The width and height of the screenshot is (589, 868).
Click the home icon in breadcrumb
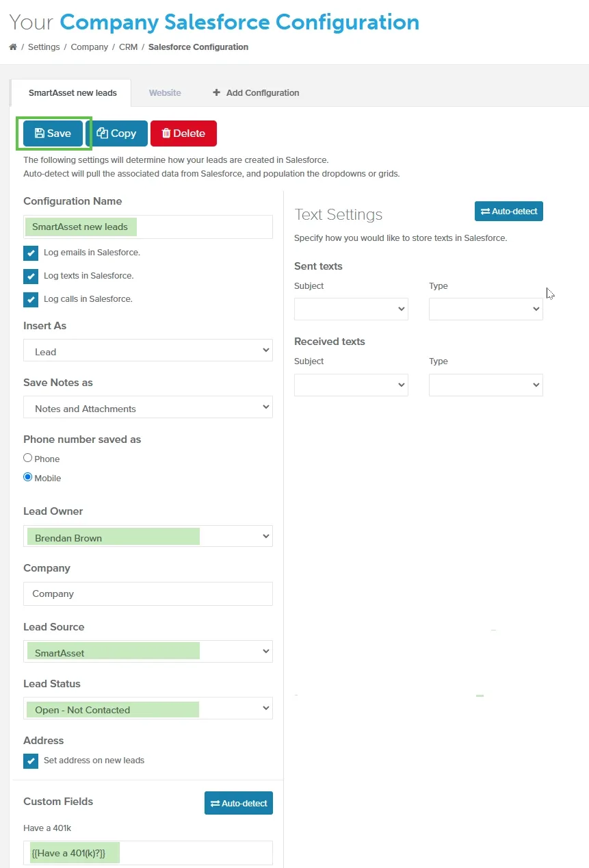pyautogui.click(x=13, y=47)
